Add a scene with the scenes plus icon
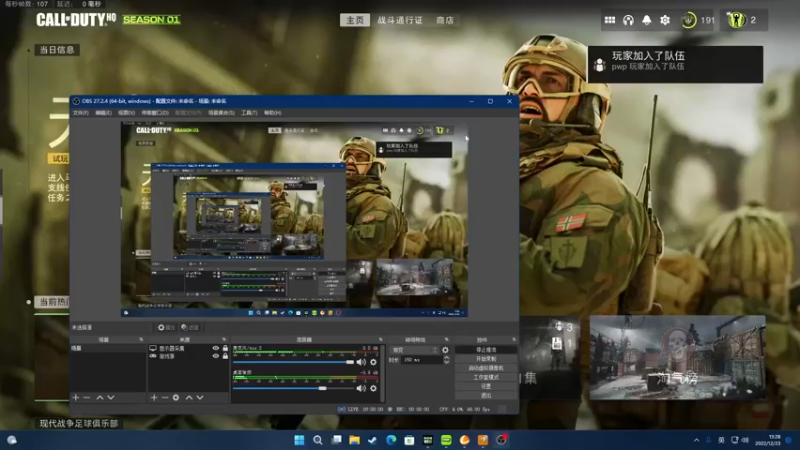Image resolution: width=800 pixels, height=450 pixels. click(76, 397)
